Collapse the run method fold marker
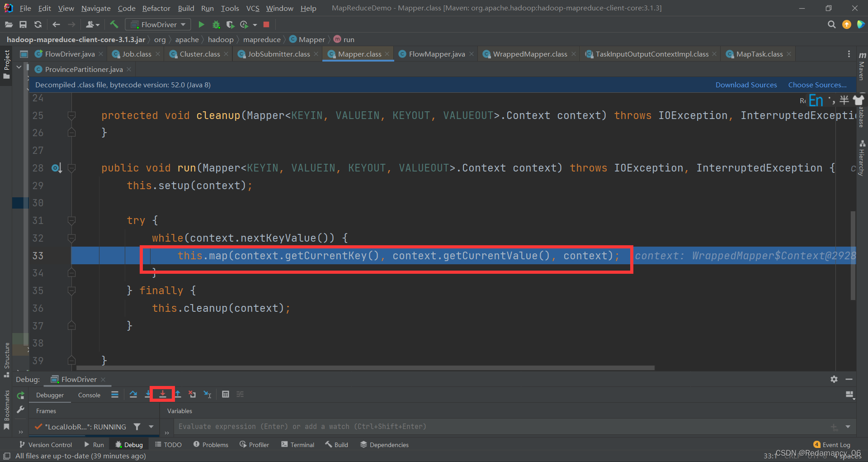This screenshot has width=868, height=462. 71,168
